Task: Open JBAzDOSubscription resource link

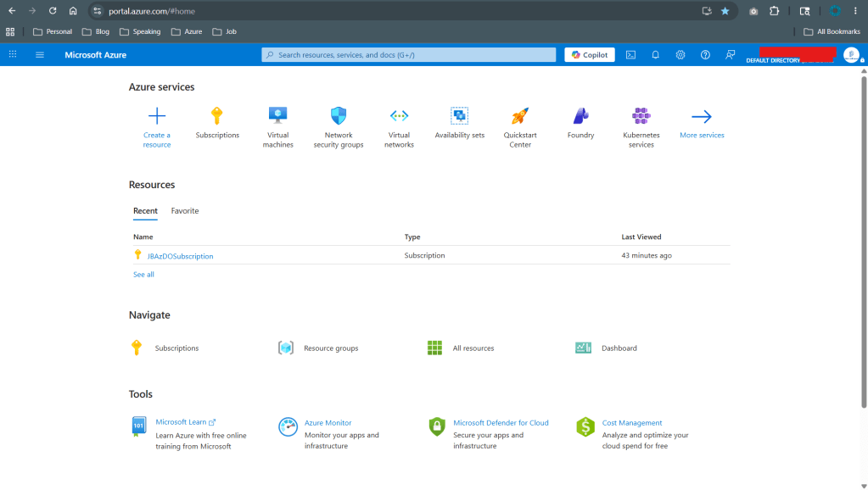Action: pyautogui.click(x=180, y=256)
